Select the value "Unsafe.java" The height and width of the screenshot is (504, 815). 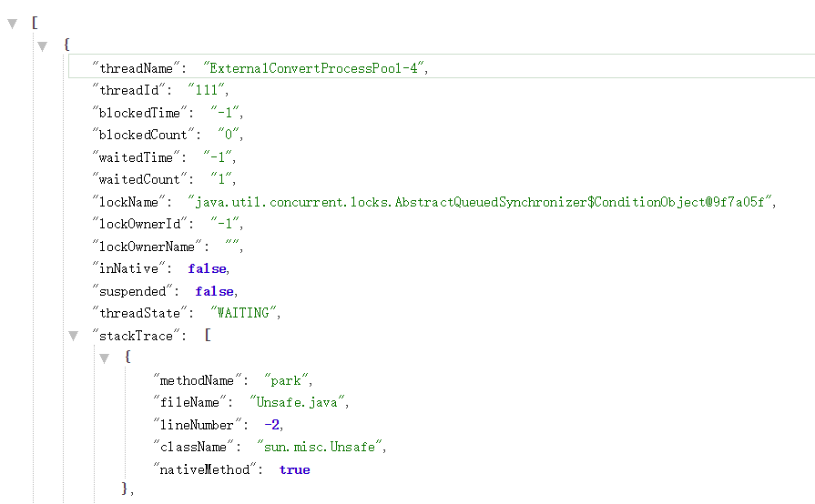(297, 402)
